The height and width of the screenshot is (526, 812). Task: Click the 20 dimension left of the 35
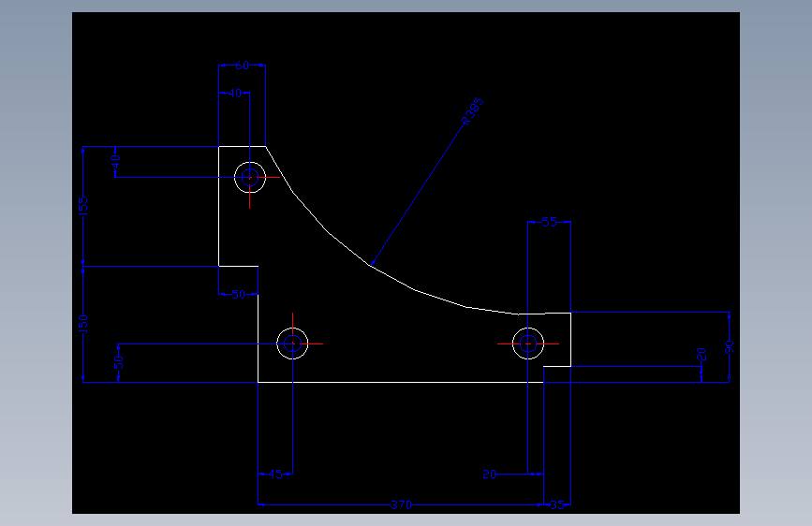tap(490, 474)
